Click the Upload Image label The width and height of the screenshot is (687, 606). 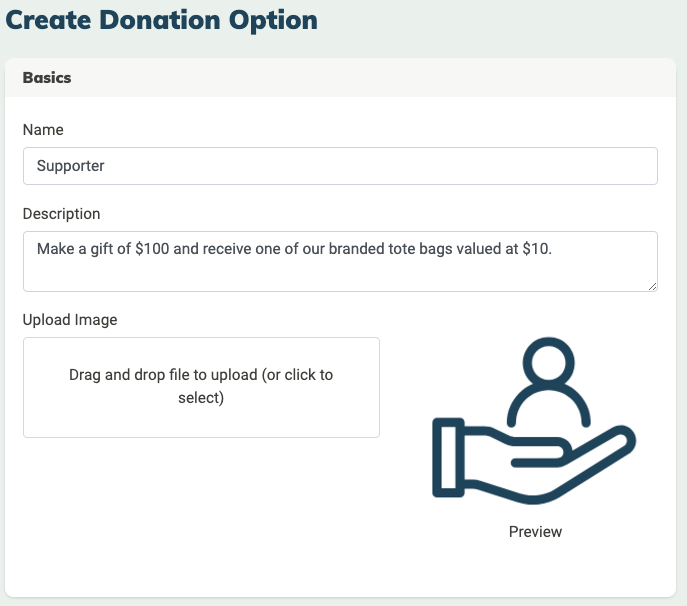[x=70, y=320]
